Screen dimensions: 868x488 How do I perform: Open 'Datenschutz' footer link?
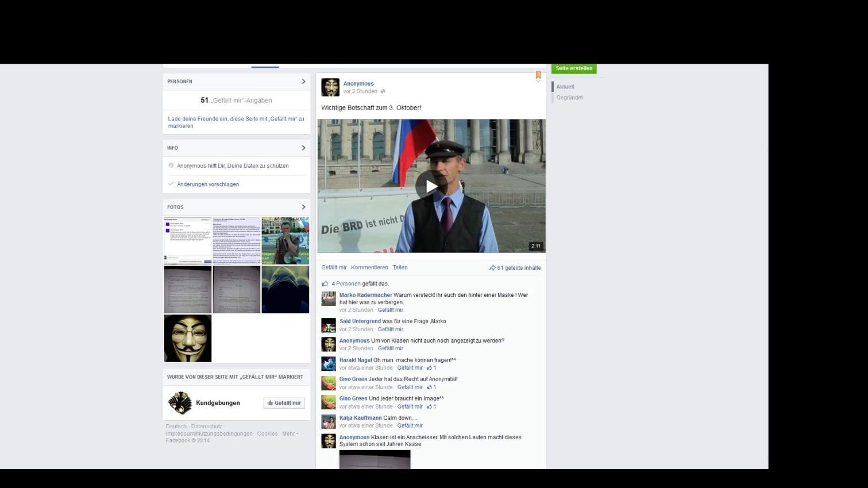click(x=206, y=427)
